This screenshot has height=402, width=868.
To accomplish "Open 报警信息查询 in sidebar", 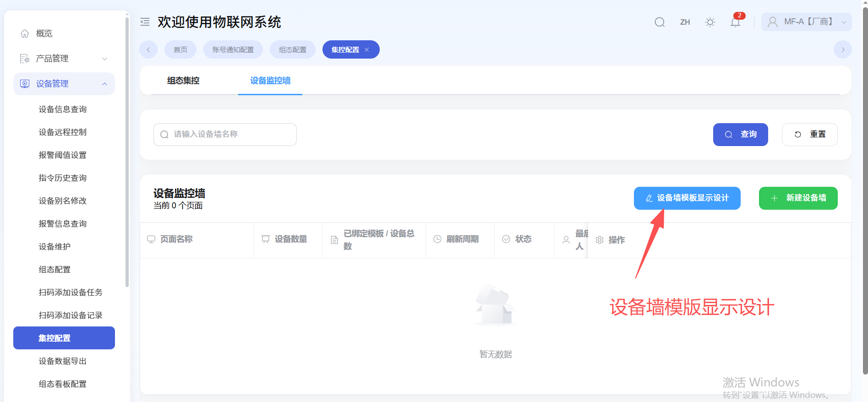I will point(64,223).
